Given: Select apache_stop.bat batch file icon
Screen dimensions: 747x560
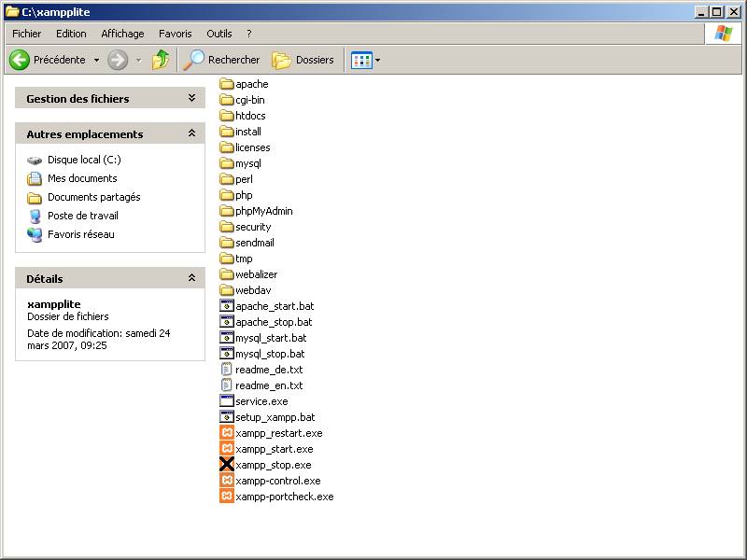Looking at the screenshot, I should (x=227, y=321).
